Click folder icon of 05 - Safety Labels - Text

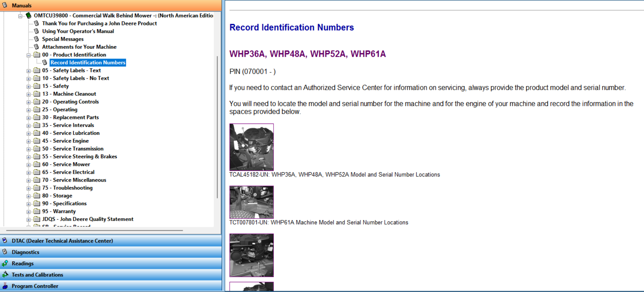coord(37,70)
